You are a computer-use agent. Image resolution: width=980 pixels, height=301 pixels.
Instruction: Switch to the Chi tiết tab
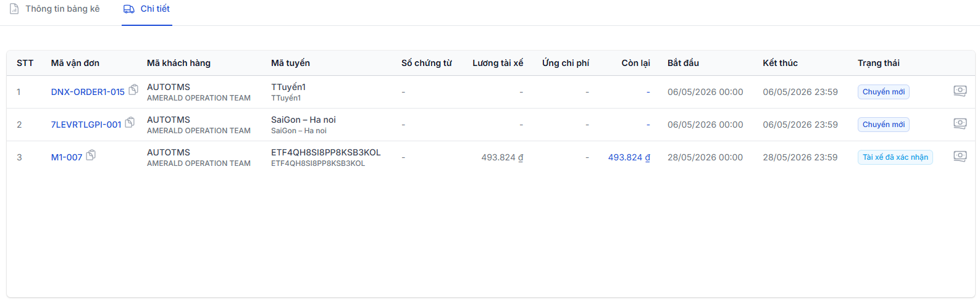[147, 9]
